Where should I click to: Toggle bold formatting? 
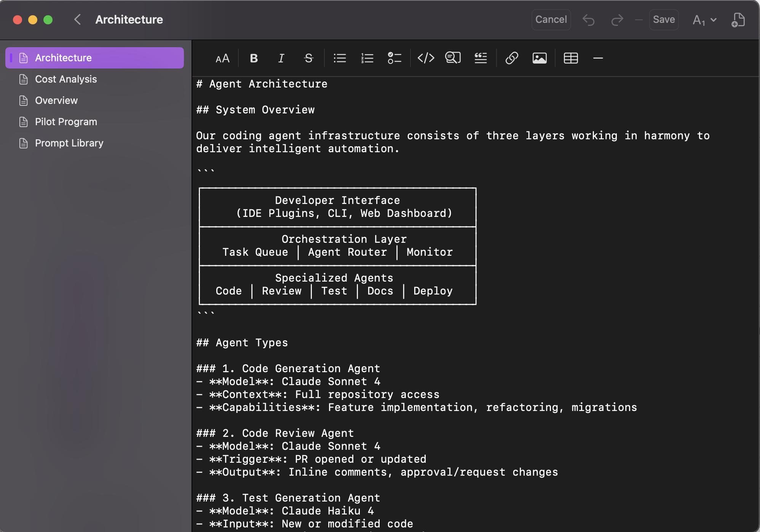click(254, 58)
